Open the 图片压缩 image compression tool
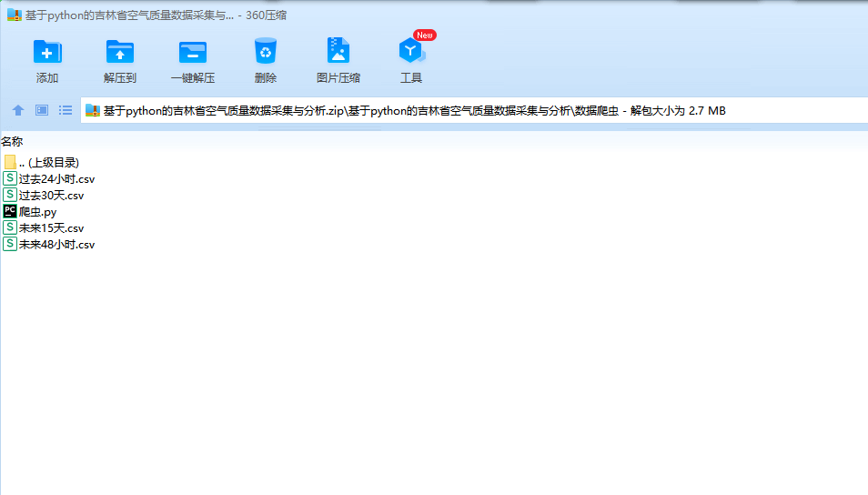Image resolution: width=868 pixels, height=495 pixels. click(338, 51)
